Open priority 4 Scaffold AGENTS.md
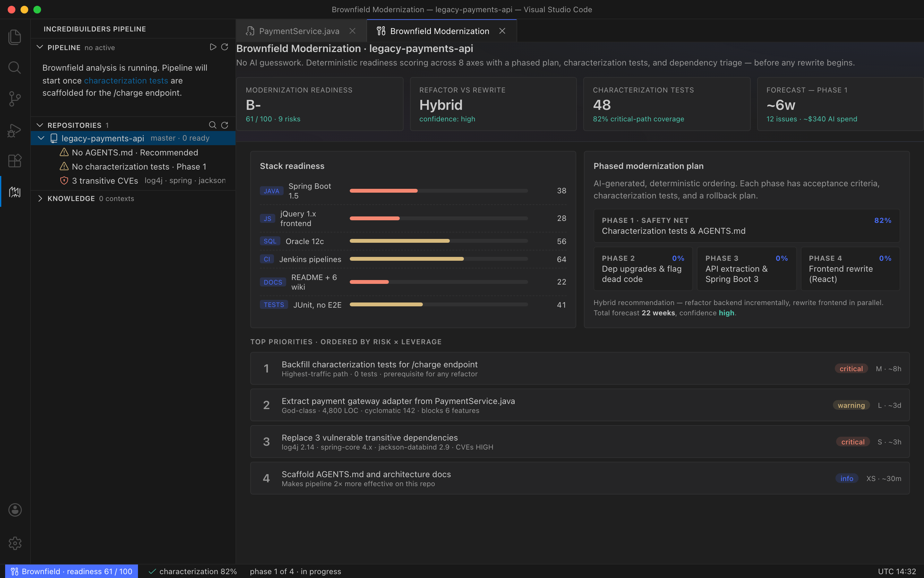The height and width of the screenshot is (578, 924). [580, 478]
